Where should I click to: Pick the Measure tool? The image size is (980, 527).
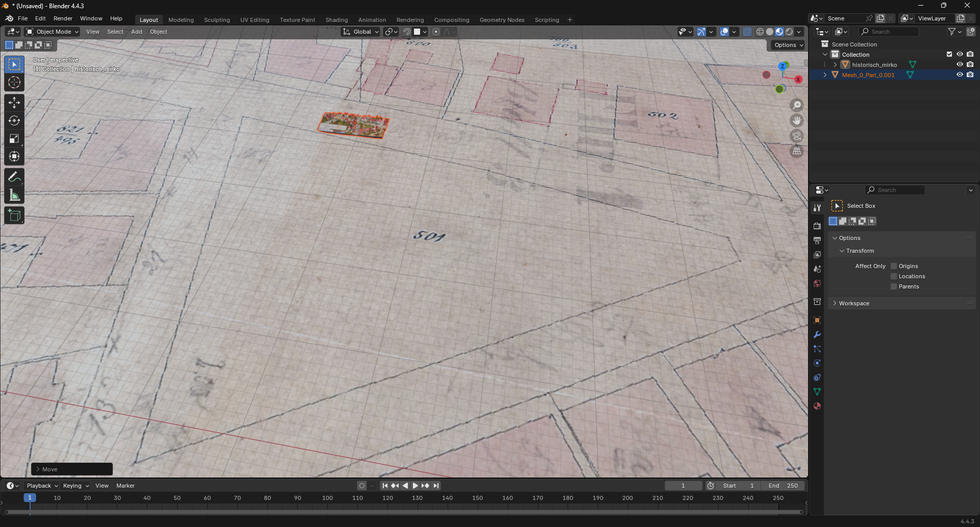pyautogui.click(x=14, y=196)
